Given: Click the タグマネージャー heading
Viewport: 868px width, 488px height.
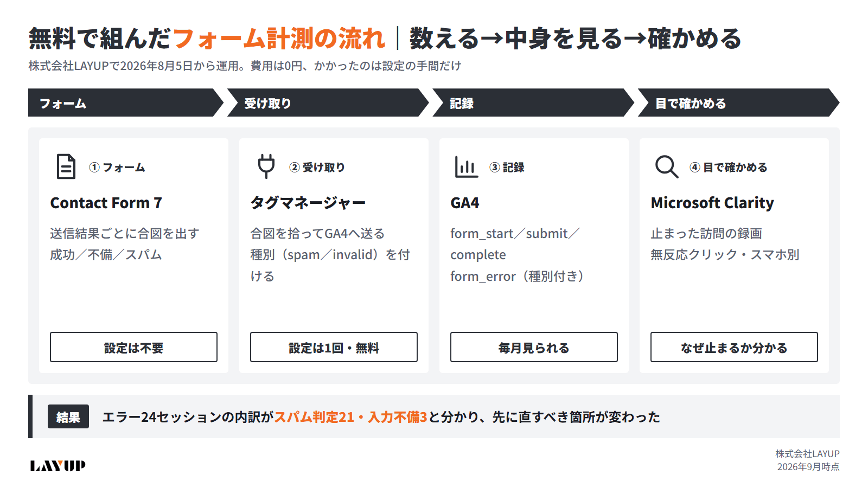Looking at the screenshot, I should pyautogui.click(x=308, y=203).
